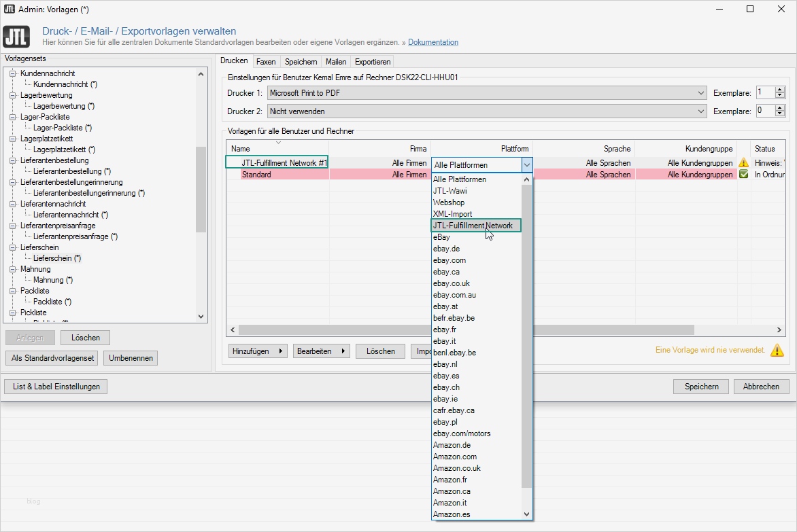
Task: Open the Drucker 2 printer dropdown
Action: point(701,111)
